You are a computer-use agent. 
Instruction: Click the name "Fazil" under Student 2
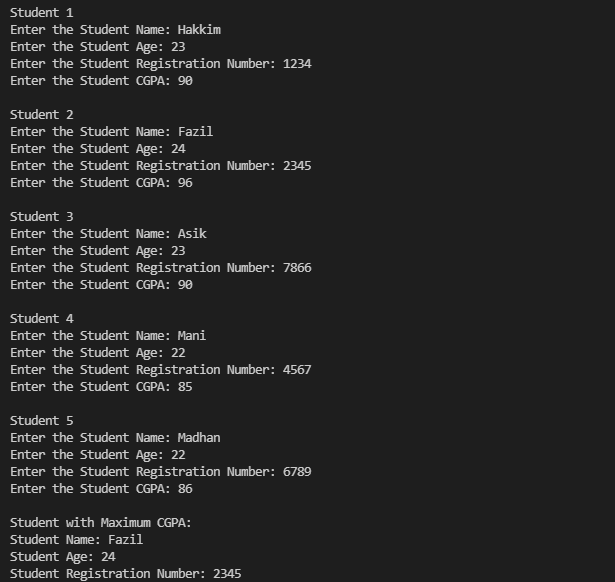click(195, 132)
